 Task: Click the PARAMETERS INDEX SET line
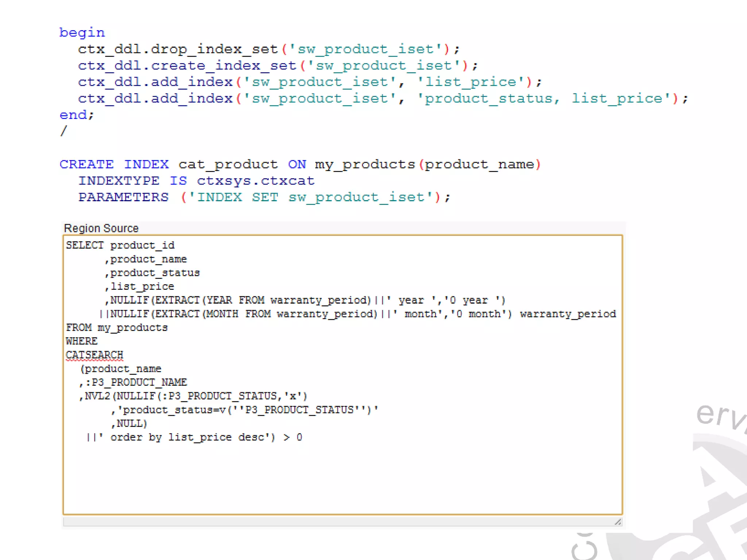point(264,197)
